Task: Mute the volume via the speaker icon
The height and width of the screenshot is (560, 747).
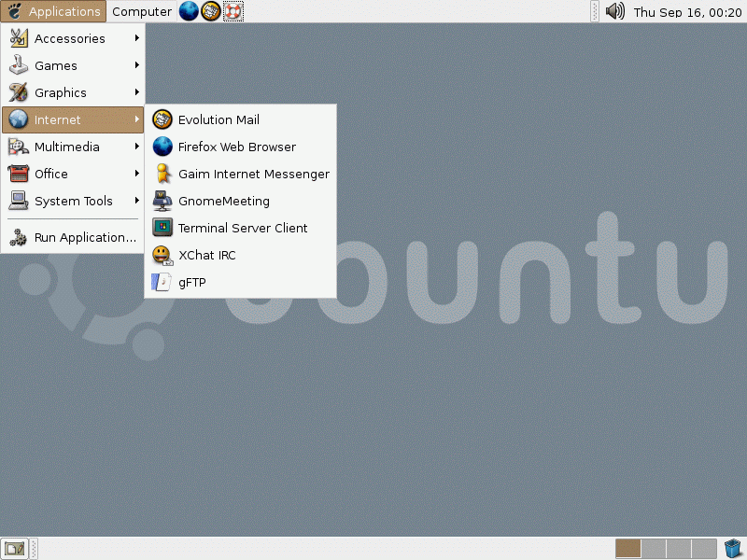Action: [614, 11]
